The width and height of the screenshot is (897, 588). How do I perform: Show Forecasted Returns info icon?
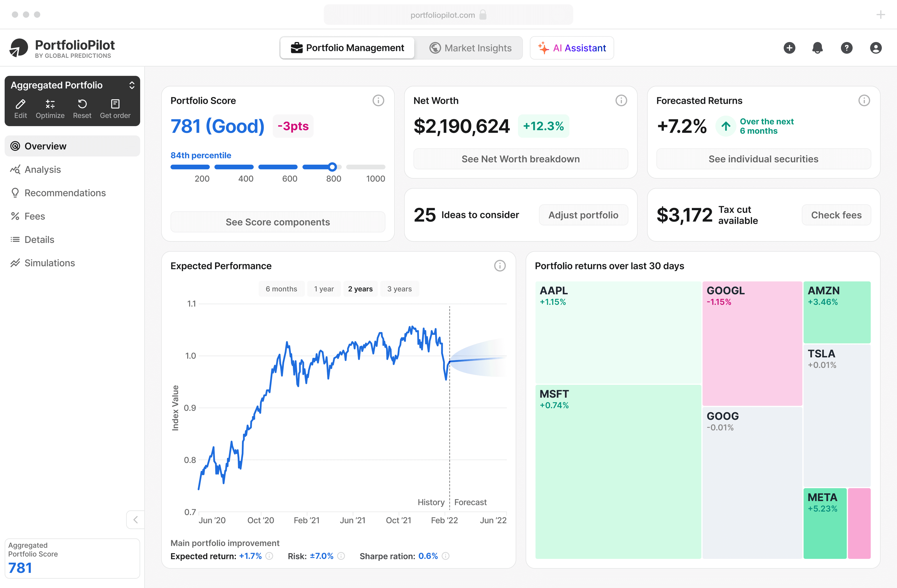coord(864,101)
